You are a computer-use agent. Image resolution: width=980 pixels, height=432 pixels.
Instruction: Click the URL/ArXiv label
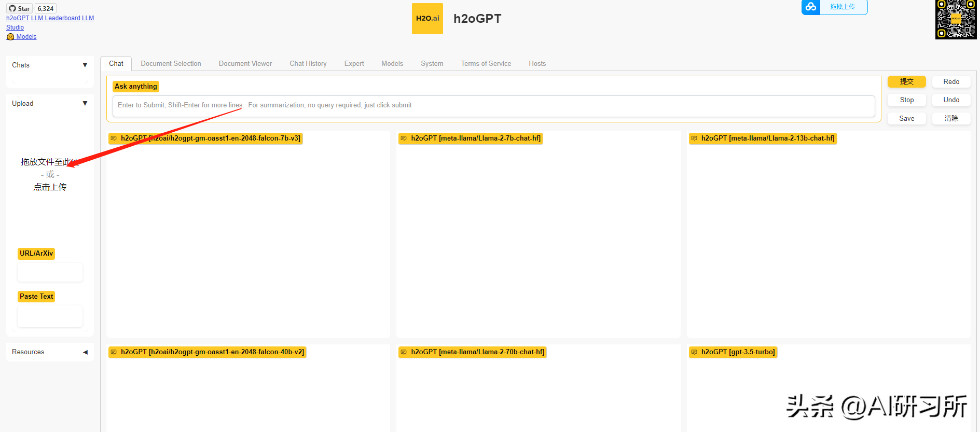[x=36, y=254]
